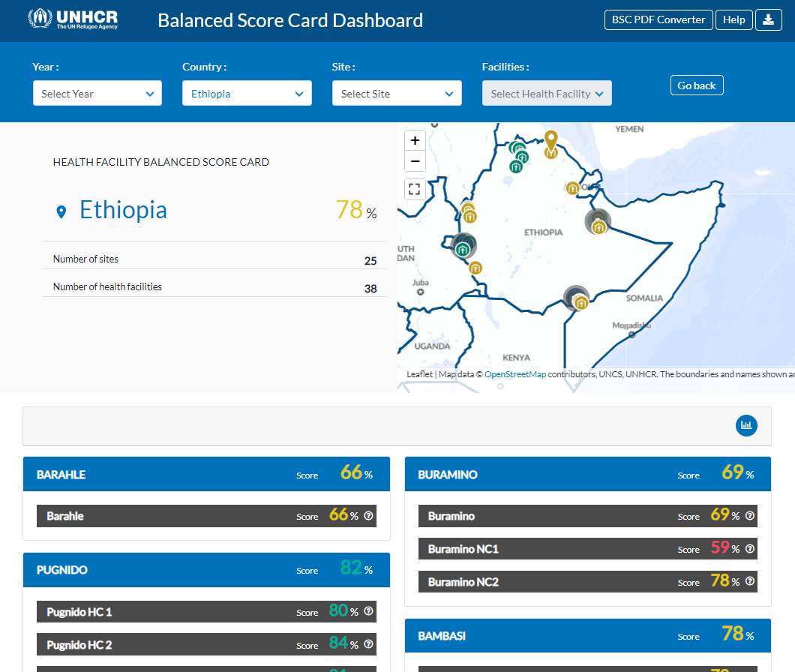
Task: Open the Select Year dropdown
Action: point(97,94)
